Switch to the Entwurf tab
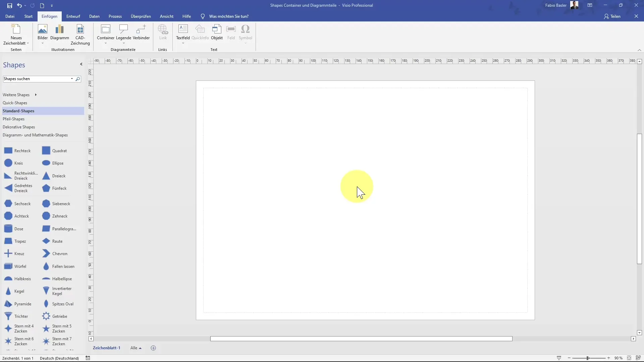This screenshot has height=362, width=644. click(x=73, y=16)
